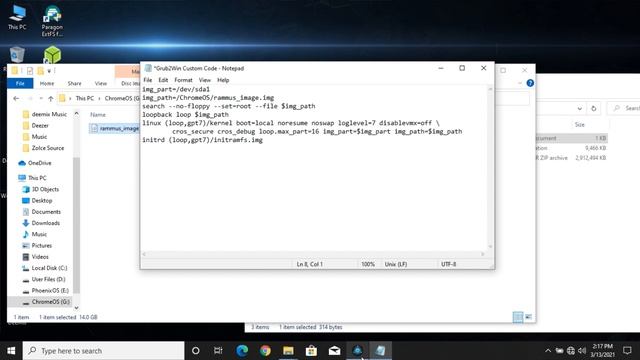Click in the Windows taskbar search box
Viewport: 640px width, 360px height.
(104, 351)
